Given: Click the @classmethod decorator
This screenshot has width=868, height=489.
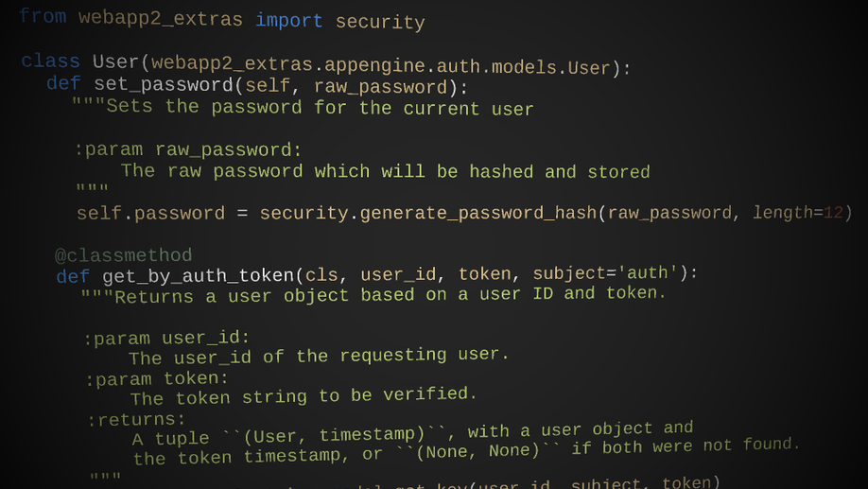Looking at the screenshot, I should coord(123,255).
